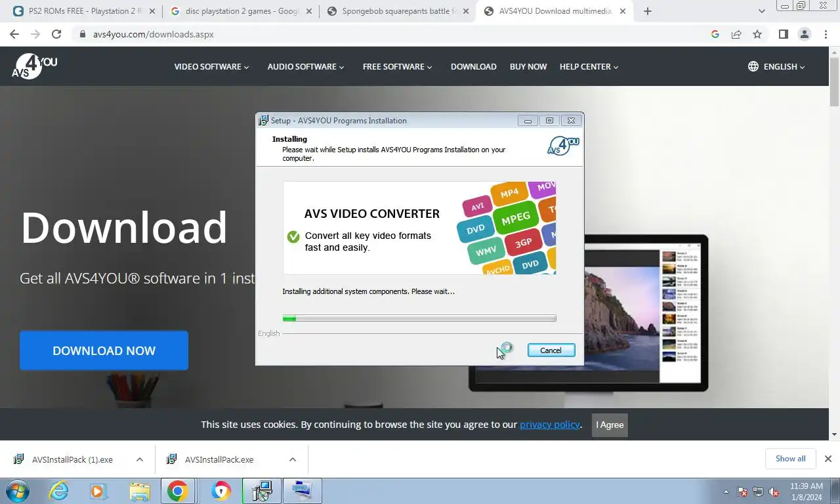840x504 pixels.
Task: Open the privacy policy link
Action: point(550,425)
